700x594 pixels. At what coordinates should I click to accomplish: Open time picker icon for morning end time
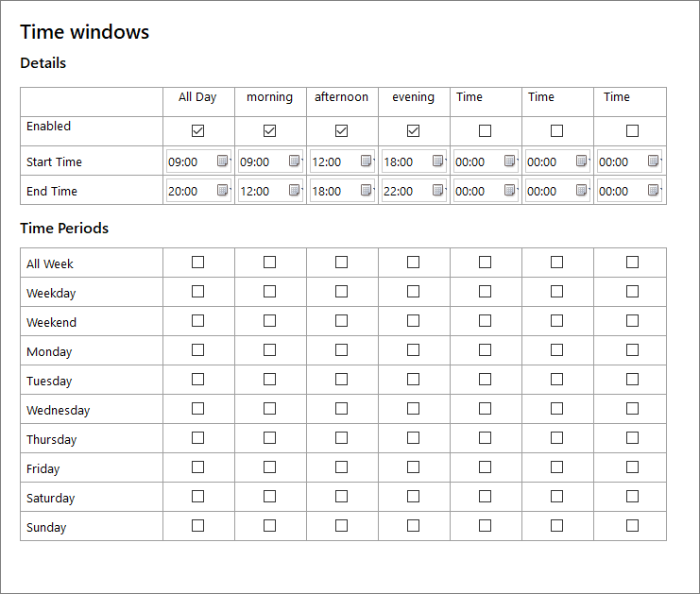point(294,190)
